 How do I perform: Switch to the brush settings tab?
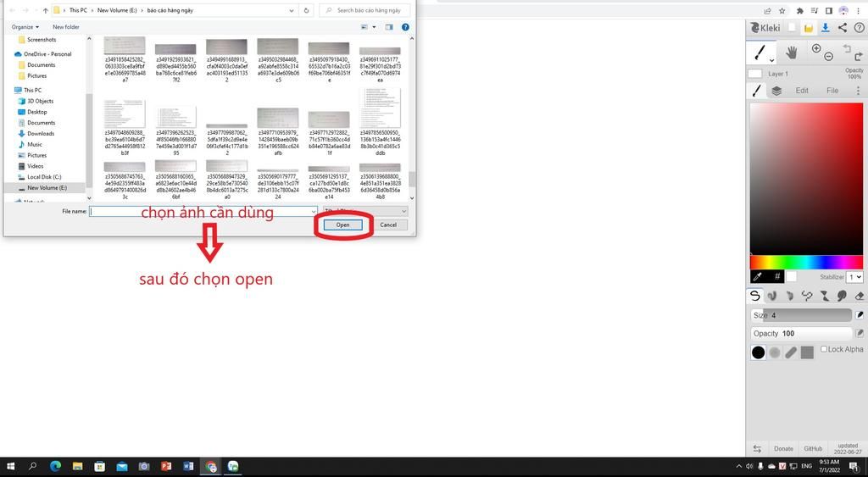pos(757,91)
